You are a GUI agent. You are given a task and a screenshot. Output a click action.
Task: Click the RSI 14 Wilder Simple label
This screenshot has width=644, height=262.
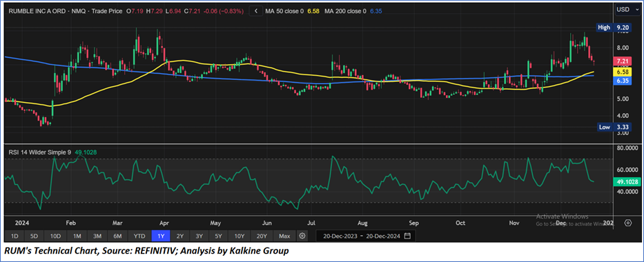[x=40, y=152]
